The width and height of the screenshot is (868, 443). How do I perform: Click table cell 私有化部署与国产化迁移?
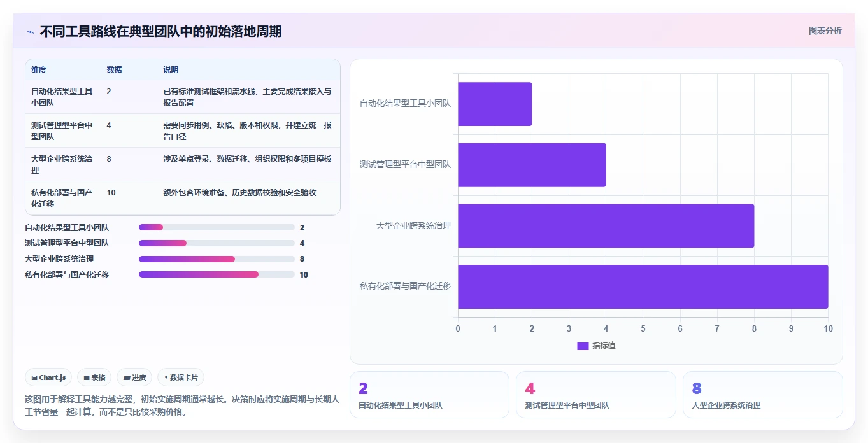(62, 198)
